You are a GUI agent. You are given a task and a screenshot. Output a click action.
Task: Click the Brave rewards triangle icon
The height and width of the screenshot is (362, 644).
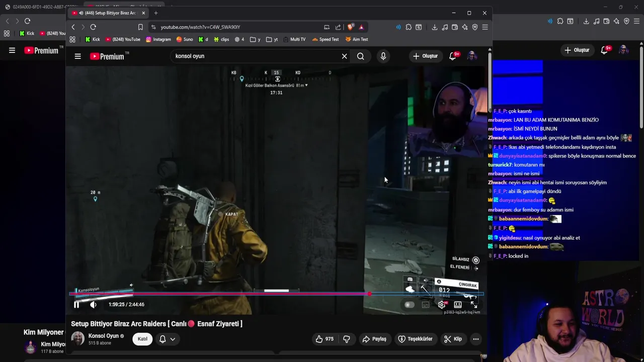pyautogui.click(x=361, y=27)
